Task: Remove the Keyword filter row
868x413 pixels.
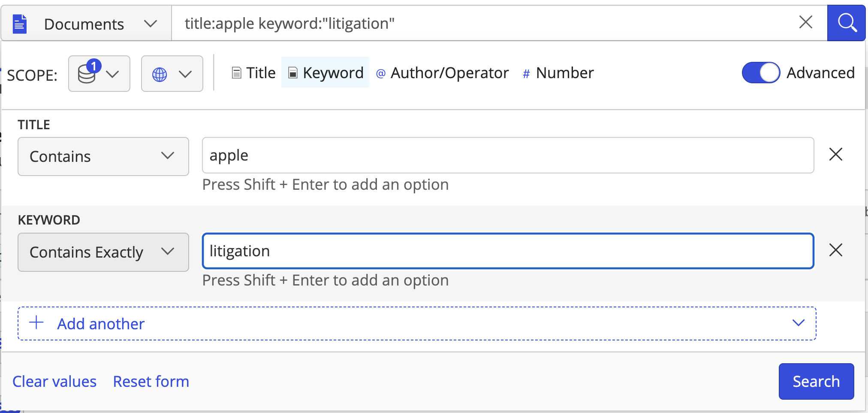Action: 835,250
